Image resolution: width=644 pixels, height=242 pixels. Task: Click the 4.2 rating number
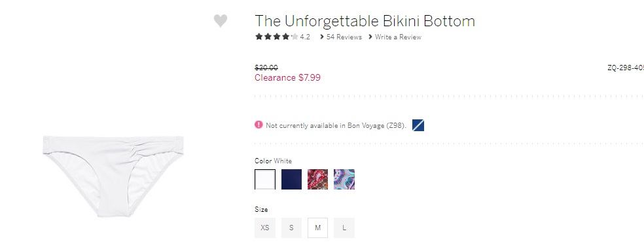pyautogui.click(x=305, y=37)
